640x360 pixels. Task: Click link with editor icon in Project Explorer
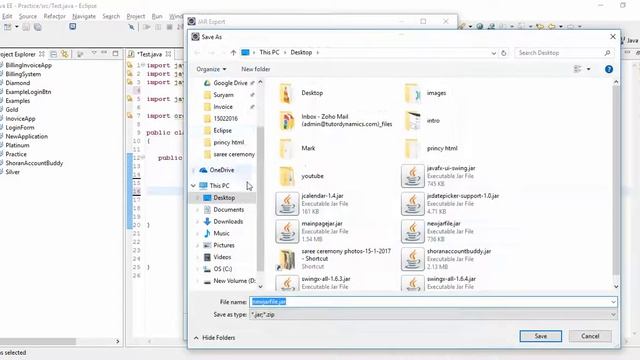[64, 54]
